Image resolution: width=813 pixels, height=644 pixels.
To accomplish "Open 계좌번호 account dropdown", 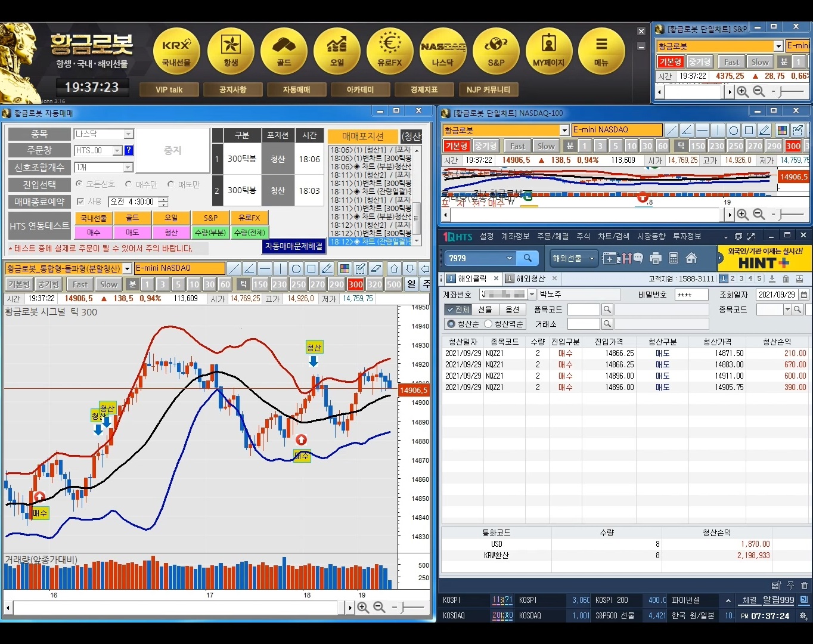I will [x=531, y=295].
